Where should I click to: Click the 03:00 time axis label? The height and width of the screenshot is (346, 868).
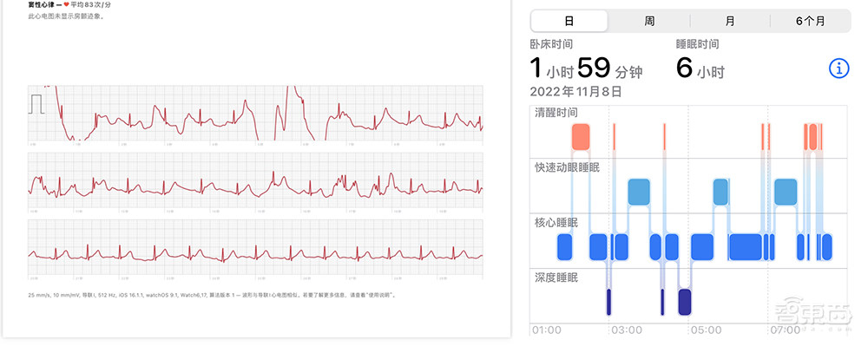627,330
